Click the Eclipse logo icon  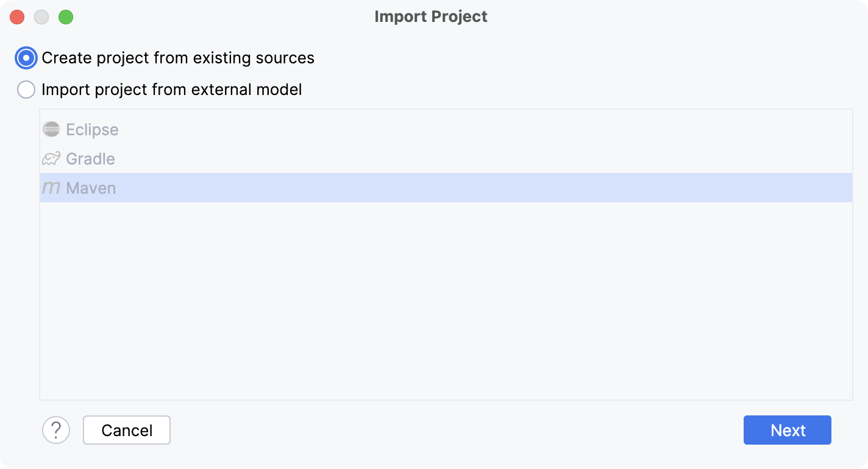51,129
